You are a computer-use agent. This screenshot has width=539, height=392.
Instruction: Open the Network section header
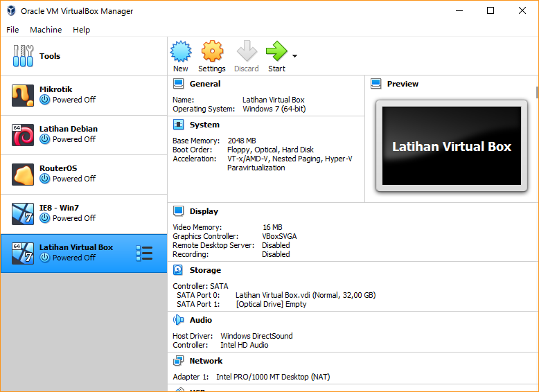point(206,361)
